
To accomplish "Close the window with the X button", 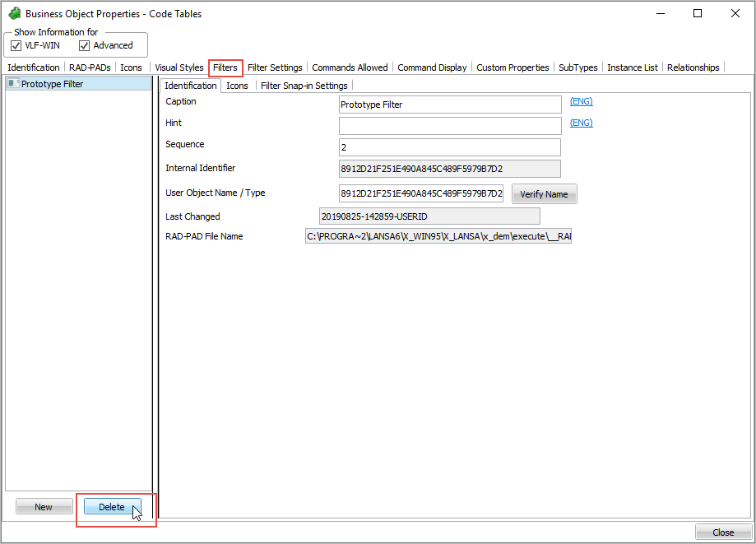I will 735,13.
